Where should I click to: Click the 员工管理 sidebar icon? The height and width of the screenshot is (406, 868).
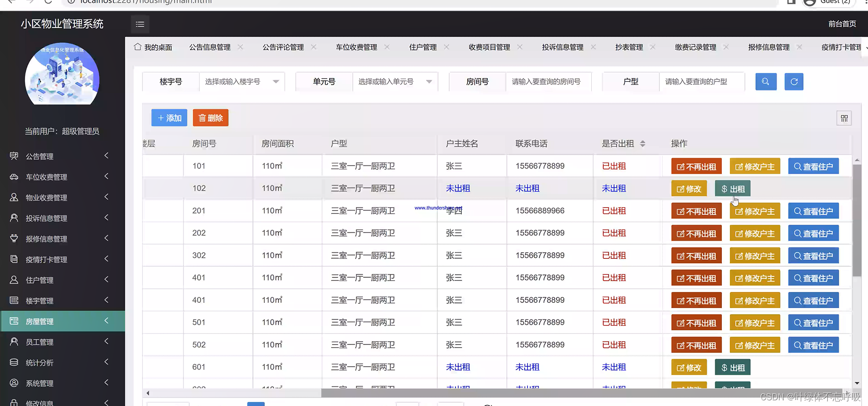click(14, 342)
